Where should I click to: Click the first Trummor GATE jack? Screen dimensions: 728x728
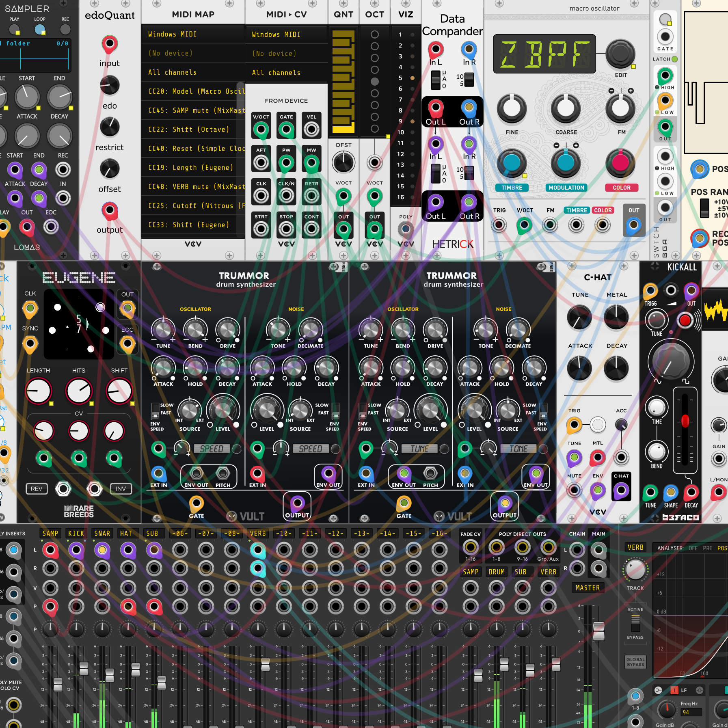(x=197, y=503)
